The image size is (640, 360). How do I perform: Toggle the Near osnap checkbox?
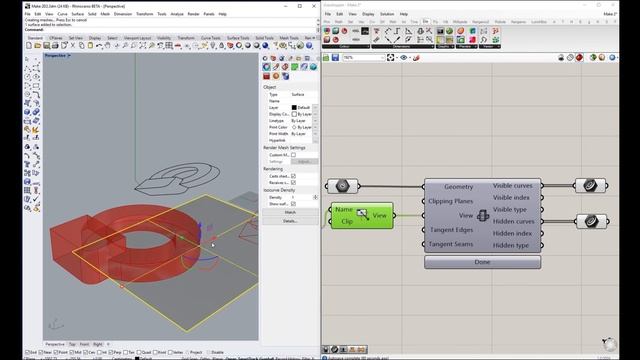pyautogui.click(x=40, y=352)
